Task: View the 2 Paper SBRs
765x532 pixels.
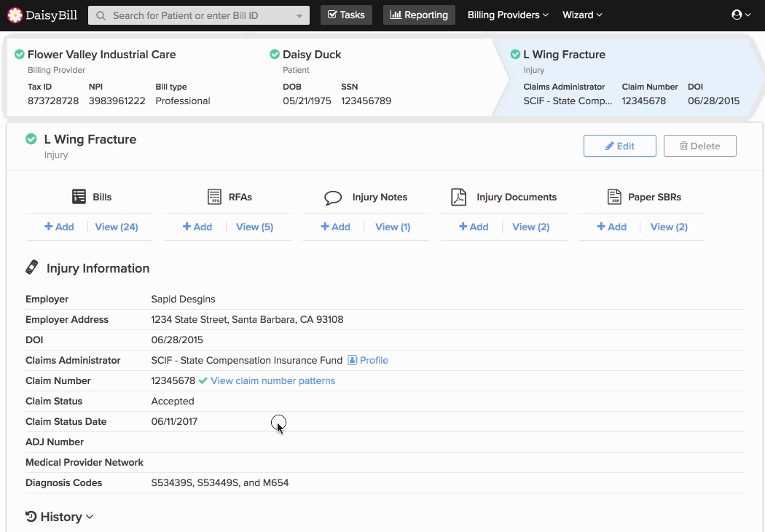Action: click(x=669, y=227)
